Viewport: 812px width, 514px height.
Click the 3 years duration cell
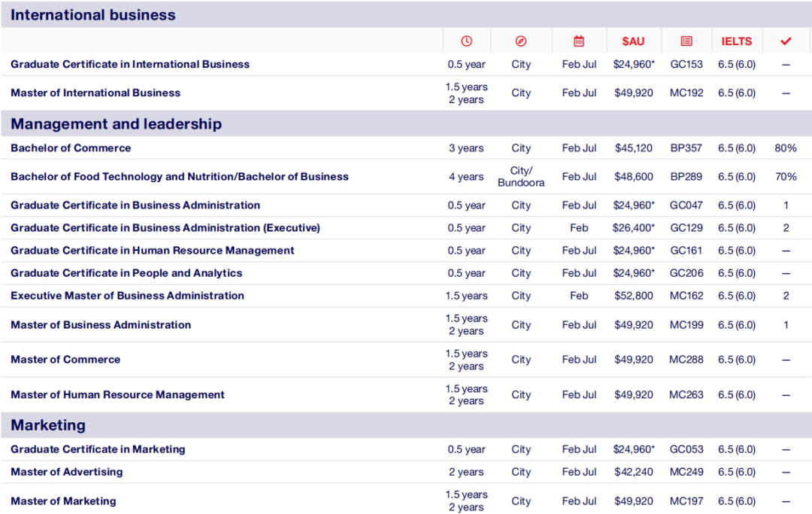(466, 148)
